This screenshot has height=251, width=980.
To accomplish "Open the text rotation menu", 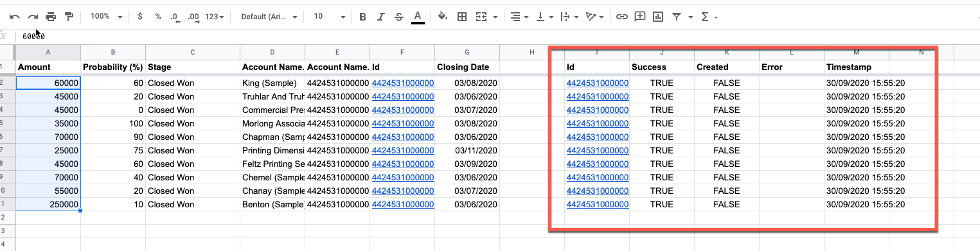I will click(594, 17).
